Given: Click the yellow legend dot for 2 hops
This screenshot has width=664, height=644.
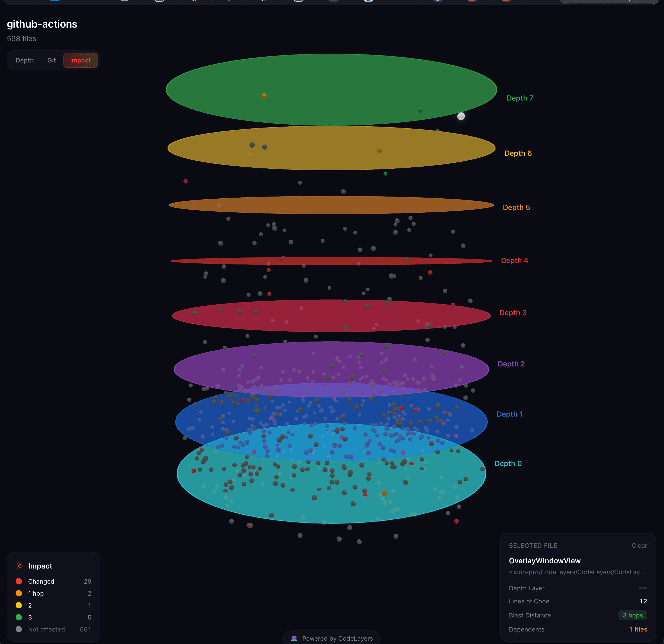Looking at the screenshot, I should (x=19, y=605).
